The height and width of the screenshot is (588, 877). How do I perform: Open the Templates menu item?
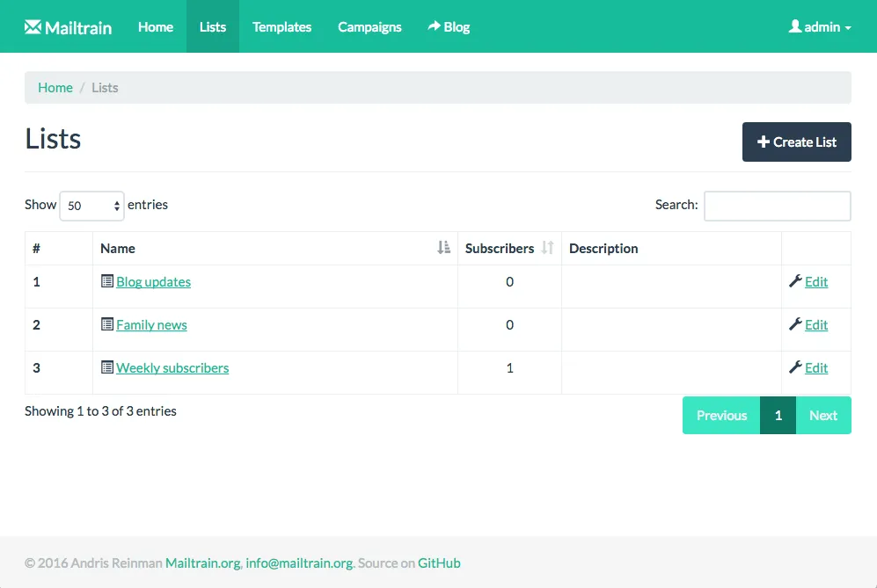click(281, 26)
